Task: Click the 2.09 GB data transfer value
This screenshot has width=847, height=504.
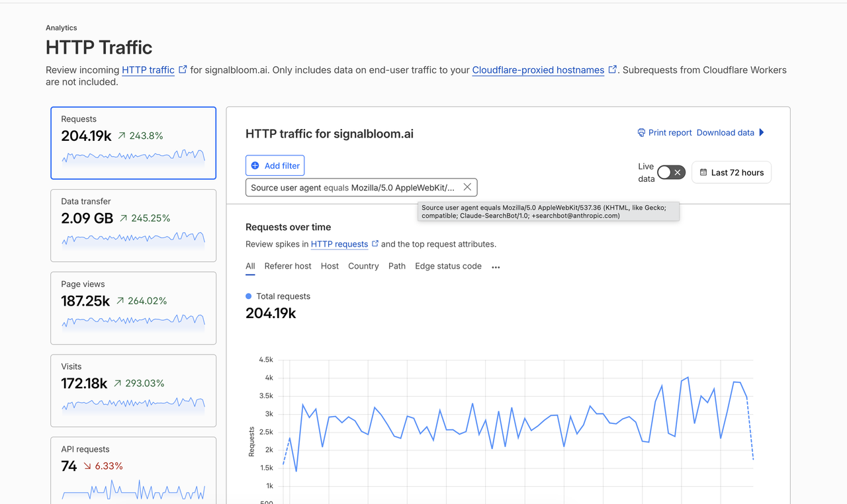Action: [x=87, y=218]
